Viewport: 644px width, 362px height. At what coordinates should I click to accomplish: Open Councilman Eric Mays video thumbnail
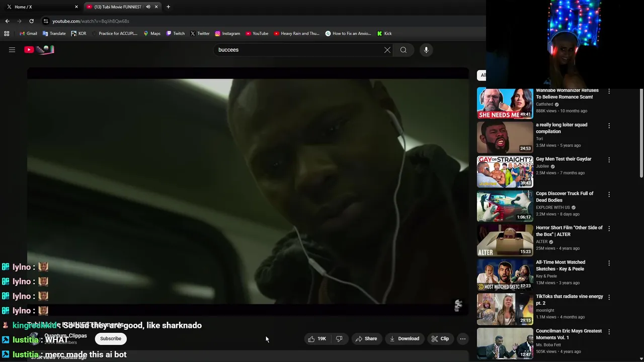505,343
